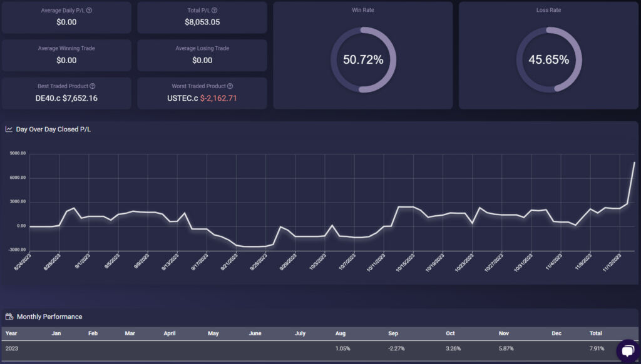The height and width of the screenshot is (364, 641).
Task: Click the Average Winning Trade $0.00 value
Action: click(66, 61)
